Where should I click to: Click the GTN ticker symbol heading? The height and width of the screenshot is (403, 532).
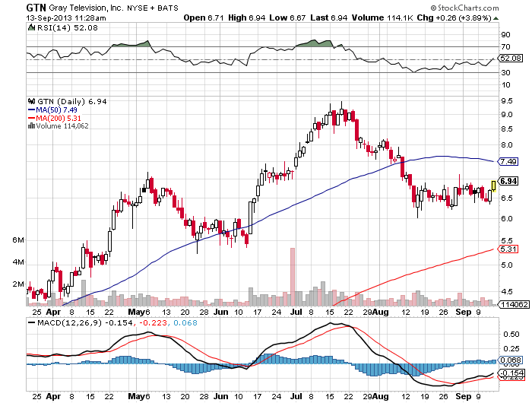pyautogui.click(x=36, y=8)
